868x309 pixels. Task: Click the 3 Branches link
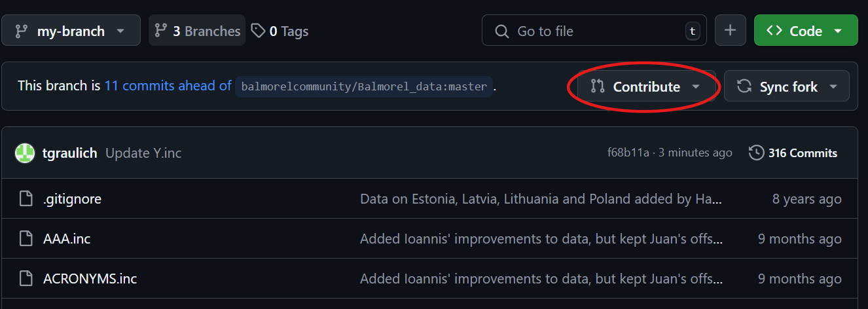(197, 31)
